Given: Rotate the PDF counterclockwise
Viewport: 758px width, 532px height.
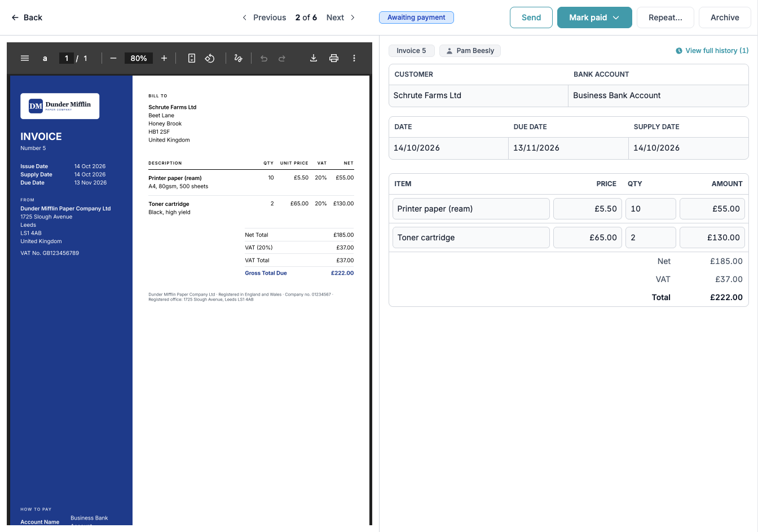Looking at the screenshot, I should [x=210, y=58].
